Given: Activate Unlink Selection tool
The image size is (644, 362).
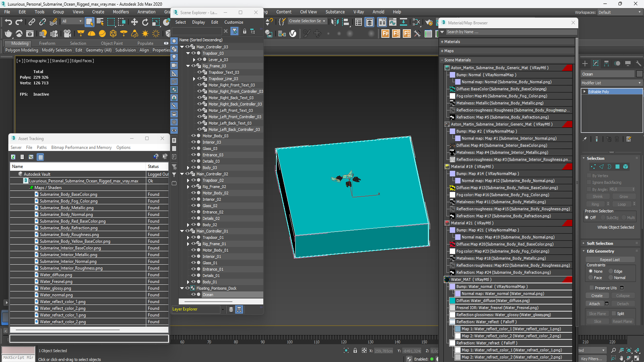Looking at the screenshot, I should click(x=42, y=22).
